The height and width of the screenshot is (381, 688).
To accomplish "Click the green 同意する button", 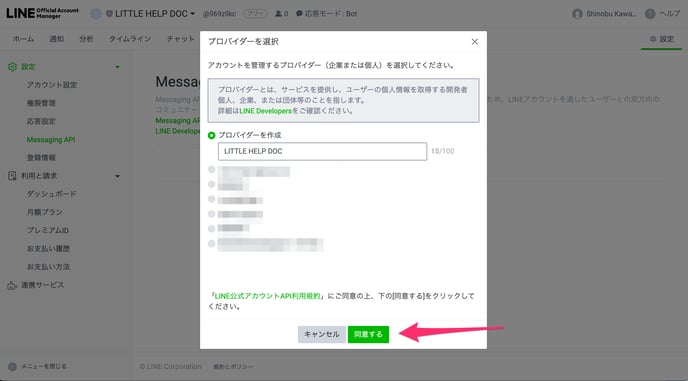I will (x=368, y=334).
